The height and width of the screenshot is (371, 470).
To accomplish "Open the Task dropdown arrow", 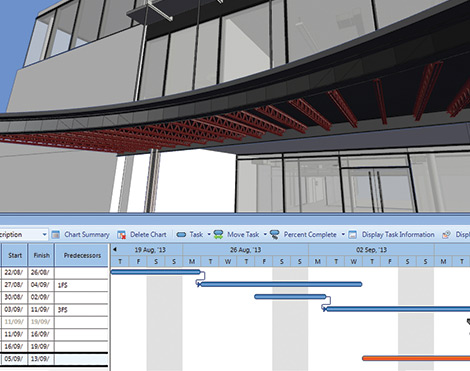I will (209, 234).
